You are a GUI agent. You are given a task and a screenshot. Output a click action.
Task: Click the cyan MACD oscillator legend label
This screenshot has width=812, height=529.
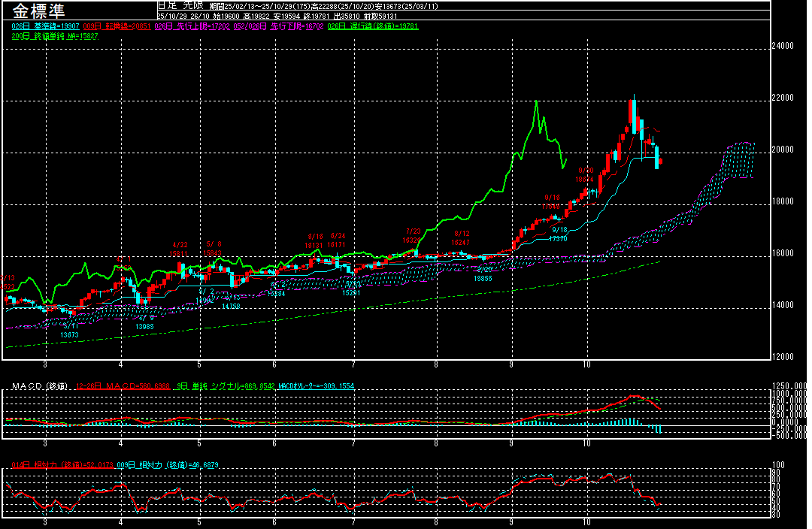(317, 386)
